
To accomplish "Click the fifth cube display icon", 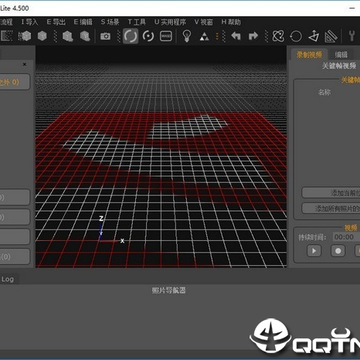I will click(85, 36).
